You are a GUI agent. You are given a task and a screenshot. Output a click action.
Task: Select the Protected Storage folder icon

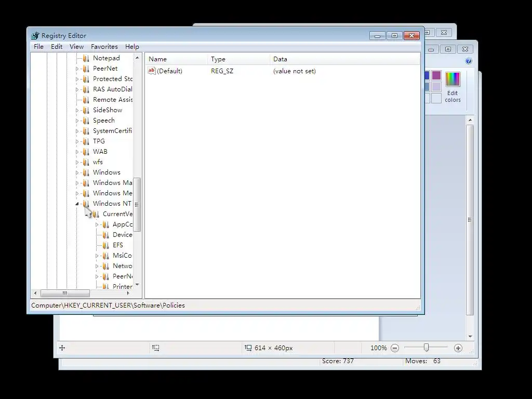pos(86,79)
